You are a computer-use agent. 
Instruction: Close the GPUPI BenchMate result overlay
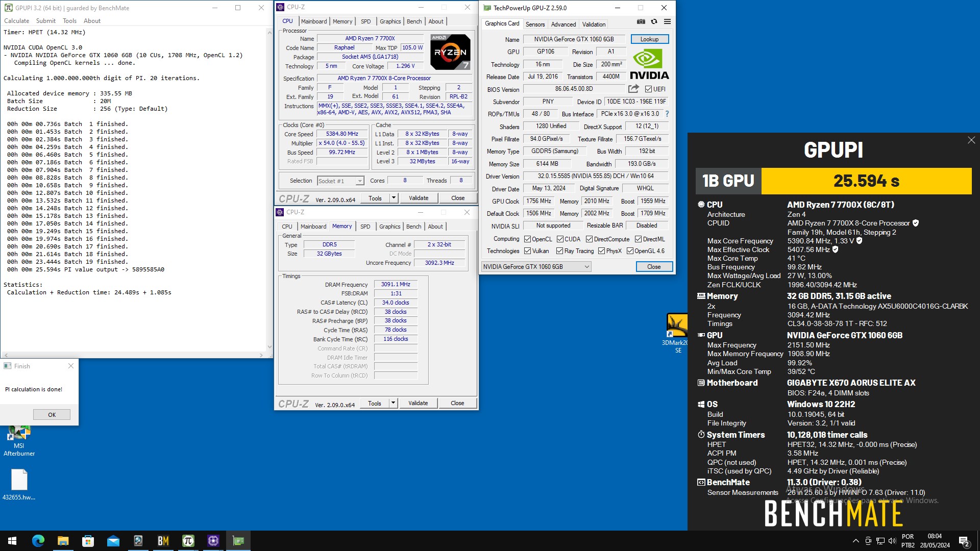971,140
